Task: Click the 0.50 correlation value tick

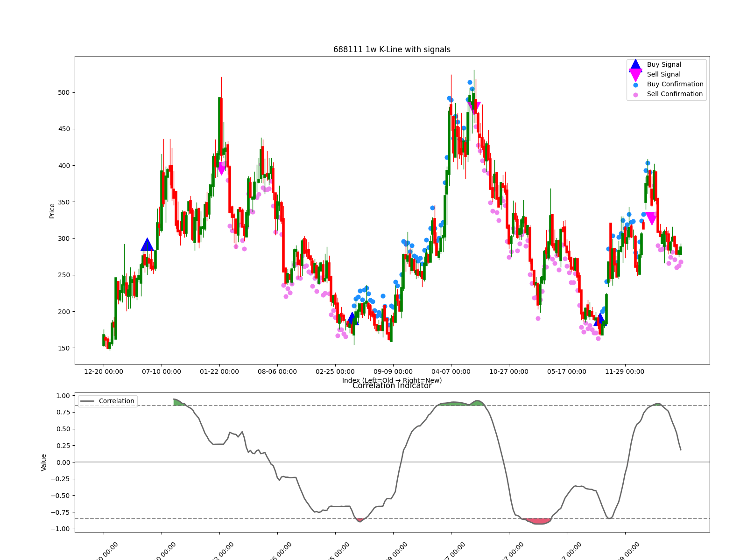Action: coord(63,429)
